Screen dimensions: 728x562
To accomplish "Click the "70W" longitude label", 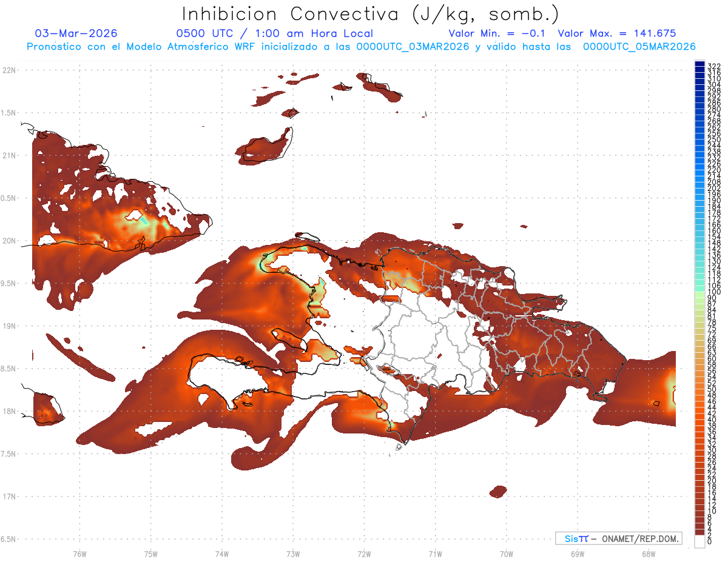I will [507, 554].
